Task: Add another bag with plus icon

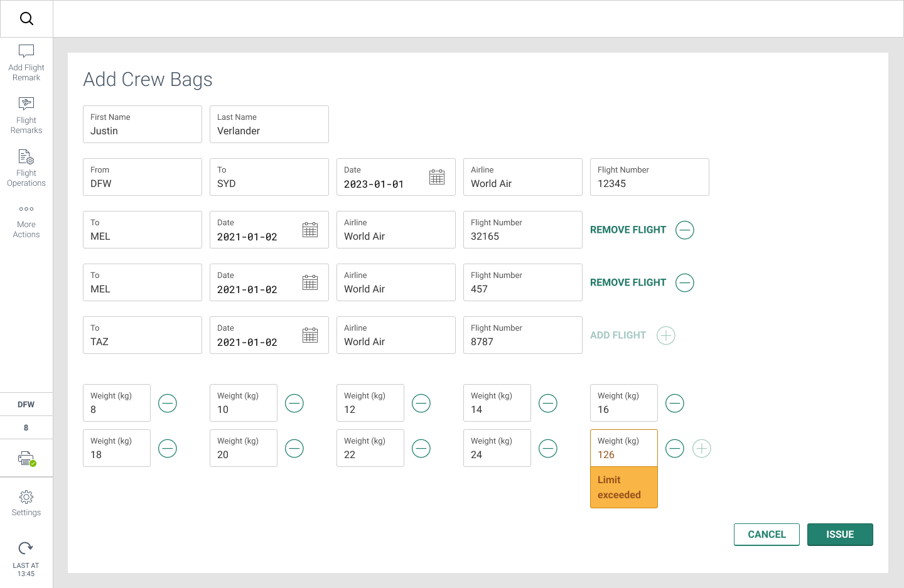Action: [702, 449]
